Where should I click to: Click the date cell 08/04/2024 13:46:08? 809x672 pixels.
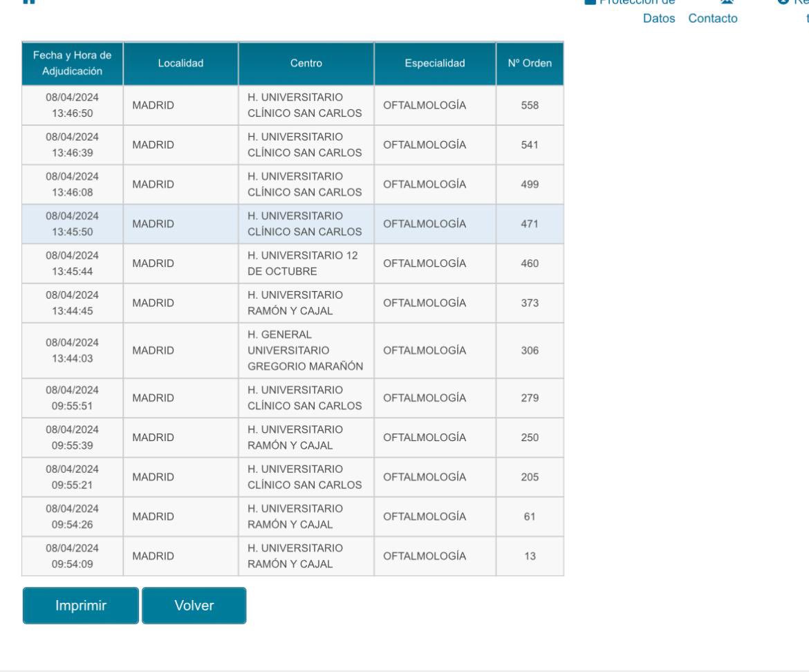[72, 185]
